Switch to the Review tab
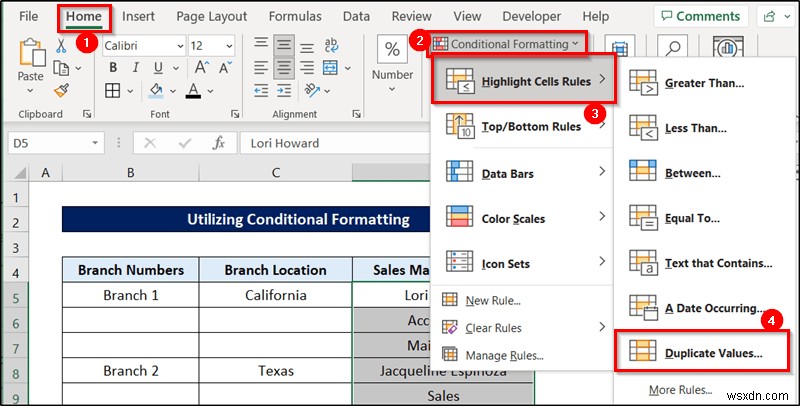 click(x=411, y=16)
